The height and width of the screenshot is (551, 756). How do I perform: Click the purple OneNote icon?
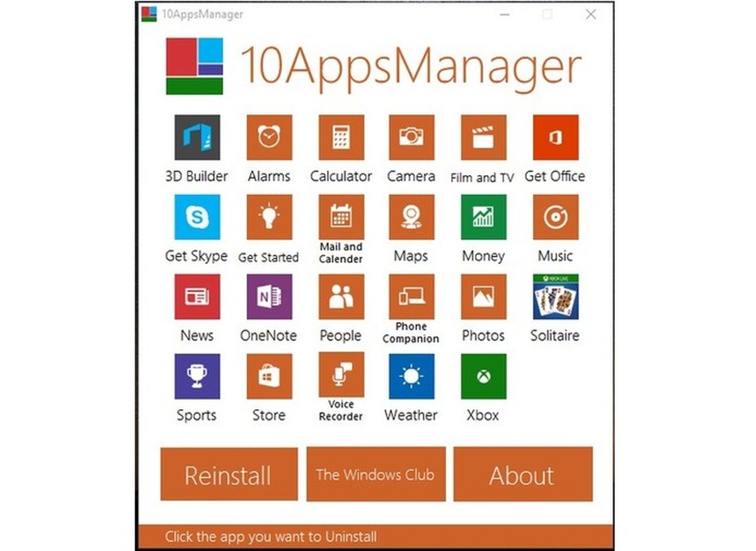pos(269,296)
